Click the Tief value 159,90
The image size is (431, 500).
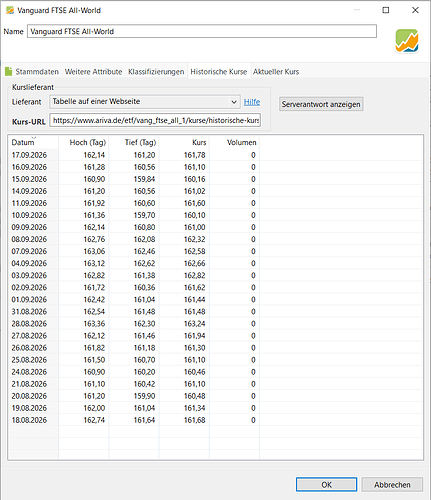(145, 396)
